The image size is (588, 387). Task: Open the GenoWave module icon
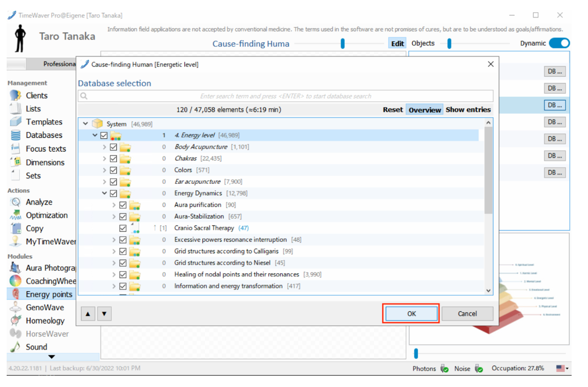[x=16, y=308]
